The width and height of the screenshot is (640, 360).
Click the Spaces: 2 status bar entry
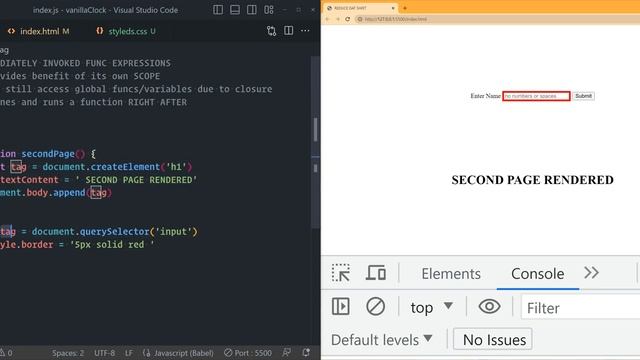[68, 353]
